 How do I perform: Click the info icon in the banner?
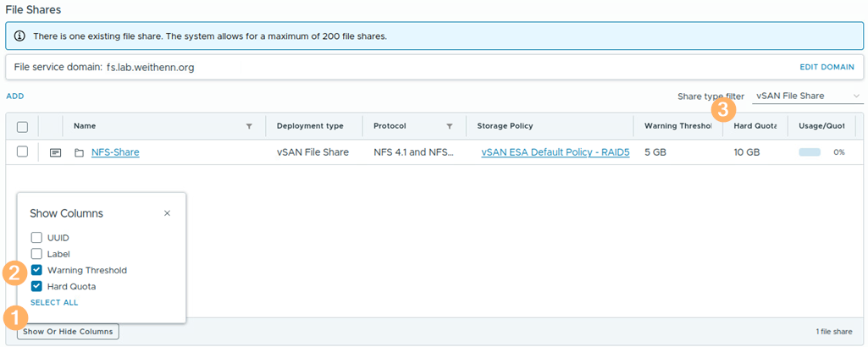pyautogui.click(x=20, y=37)
